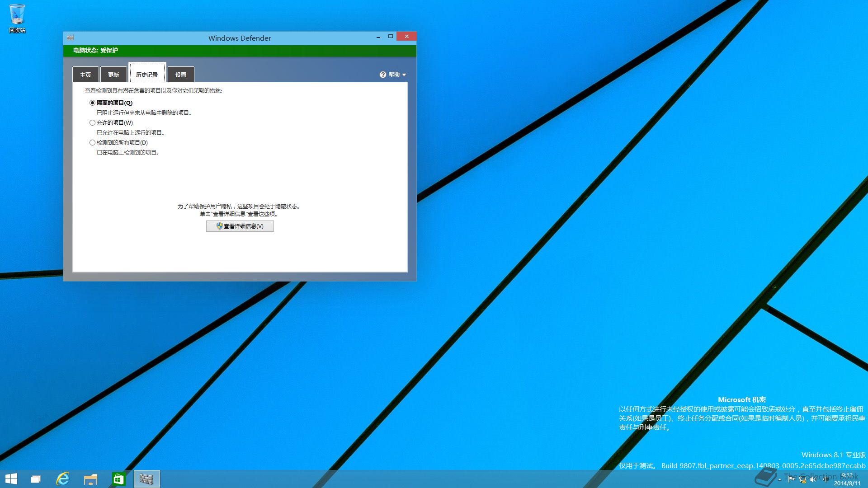
Task: Click the text 已阻止运行但尚未从电脑中删除的项目。
Action: [x=145, y=113]
